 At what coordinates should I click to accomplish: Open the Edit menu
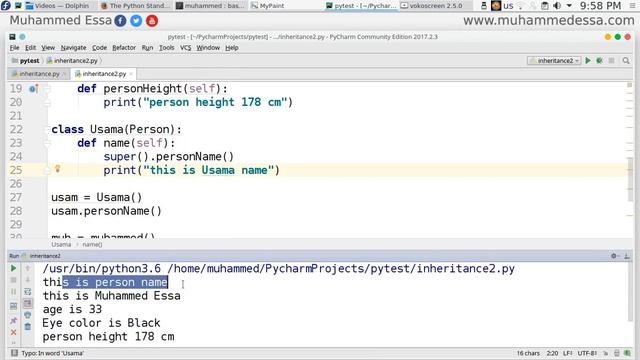coord(30,48)
